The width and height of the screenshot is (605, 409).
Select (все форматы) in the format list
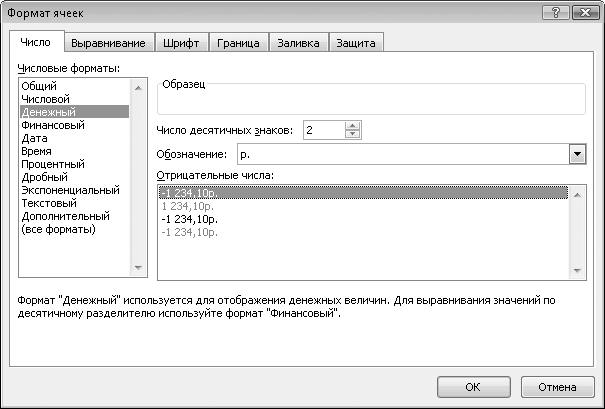[x=58, y=229]
